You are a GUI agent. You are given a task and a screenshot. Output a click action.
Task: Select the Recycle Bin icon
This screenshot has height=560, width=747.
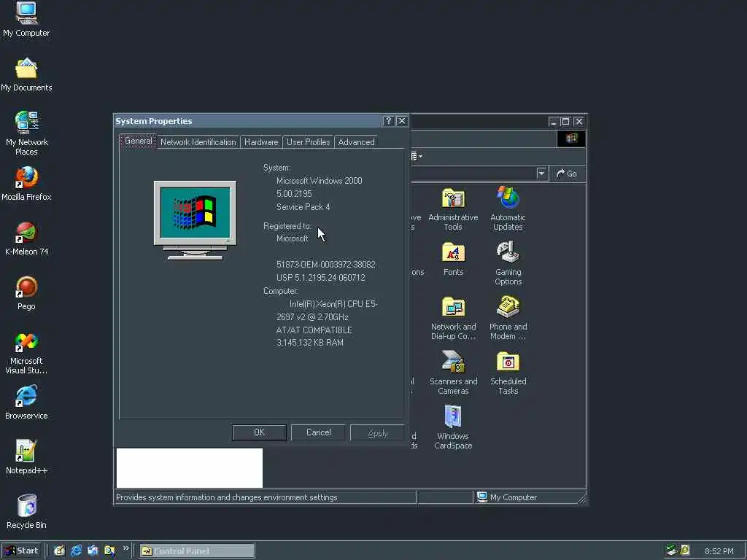click(x=27, y=512)
